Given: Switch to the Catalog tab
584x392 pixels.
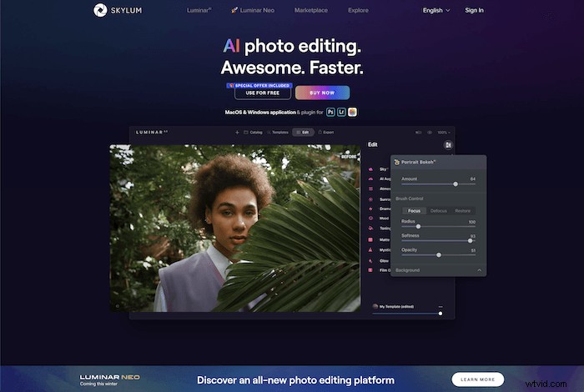Looking at the screenshot, I should pos(253,132).
